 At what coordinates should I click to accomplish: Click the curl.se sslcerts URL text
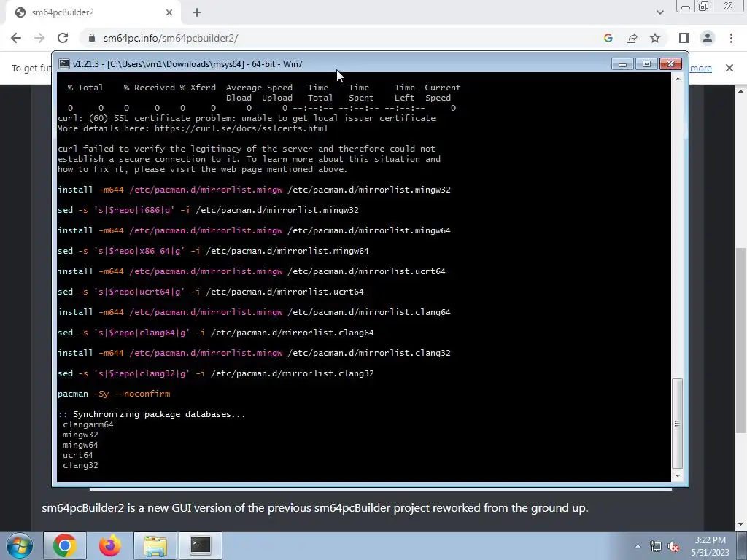tap(241, 128)
